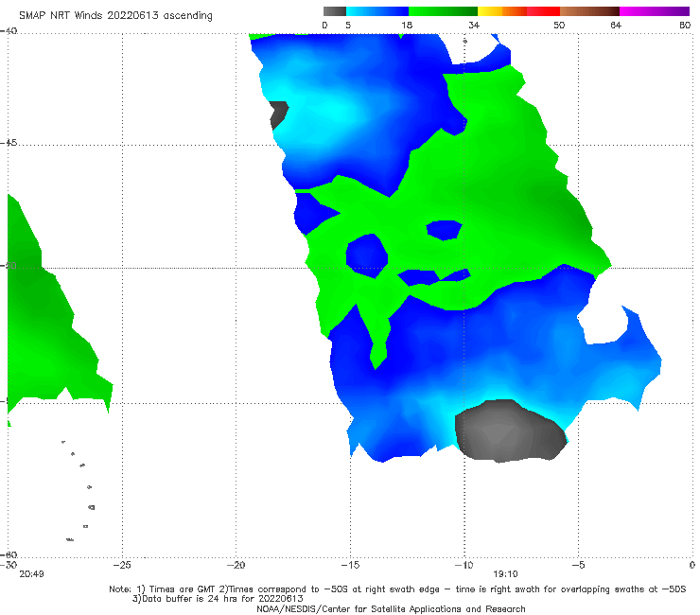Click the '-20' longitude axis label
Image resolution: width=700 pixels, height=615 pixels.
tap(236, 565)
